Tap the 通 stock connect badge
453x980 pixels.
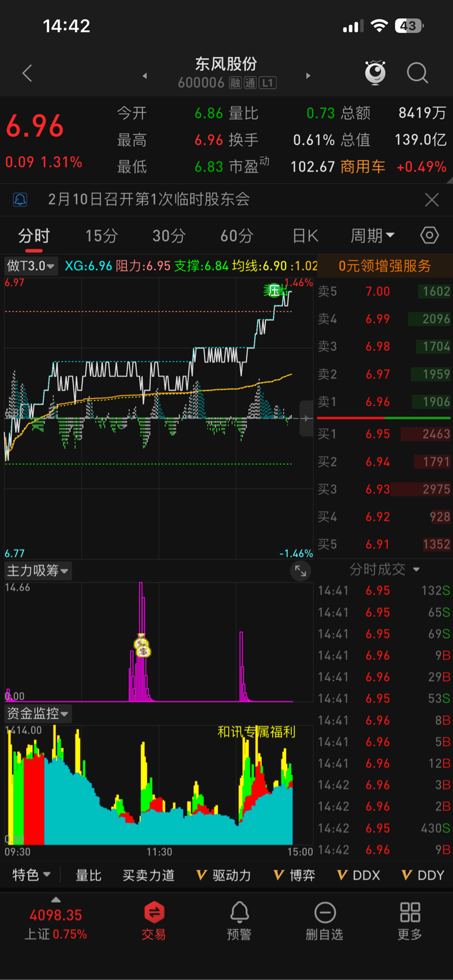251,83
